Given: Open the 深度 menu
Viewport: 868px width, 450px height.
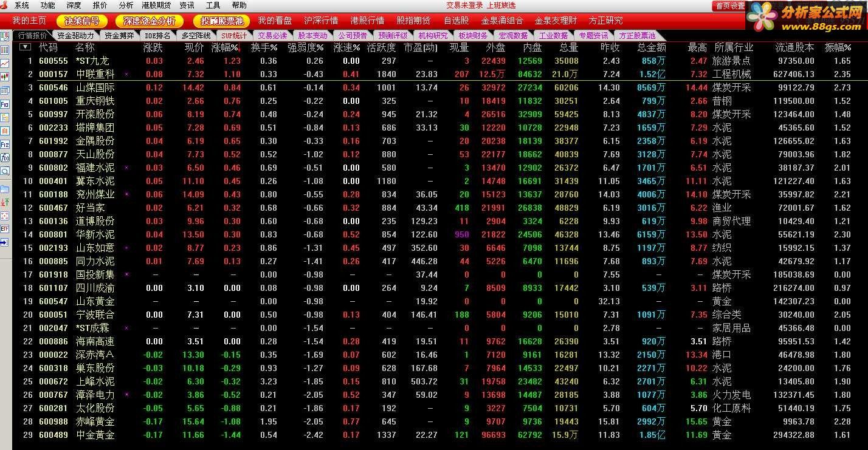Looking at the screenshot, I should tap(74, 5).
